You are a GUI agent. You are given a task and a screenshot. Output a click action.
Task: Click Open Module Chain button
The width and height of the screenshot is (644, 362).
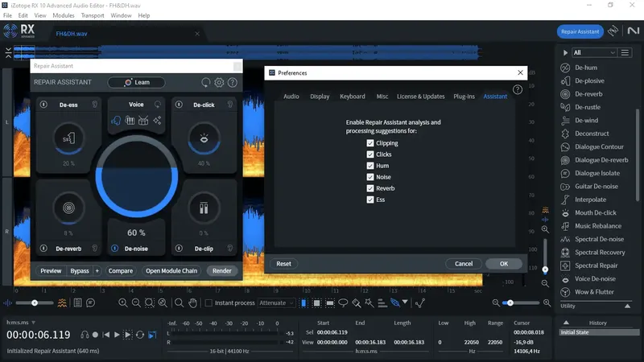pyautogui.click(x=171, y=271)
